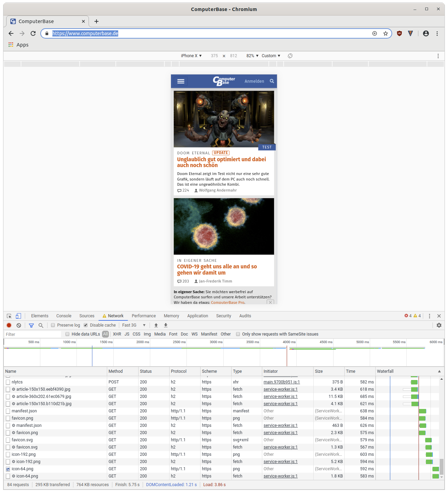Filter requests by XHR type

click(117, 334)
